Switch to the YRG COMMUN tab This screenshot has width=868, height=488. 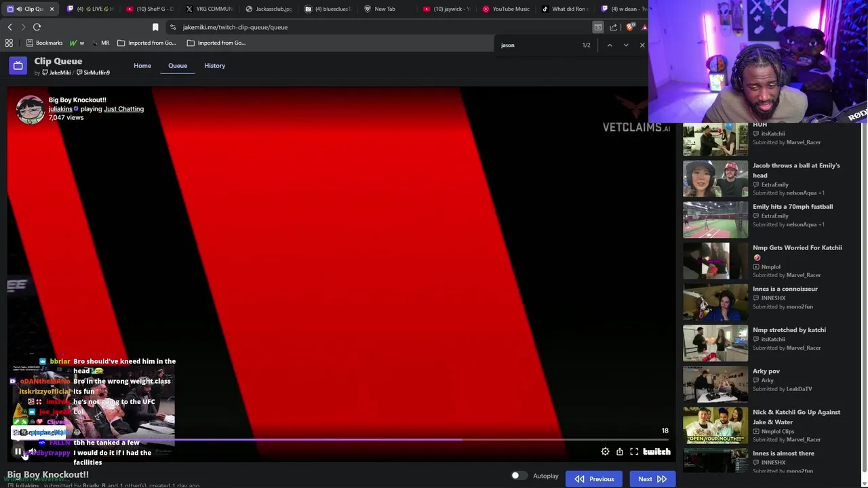coord(210,9)
